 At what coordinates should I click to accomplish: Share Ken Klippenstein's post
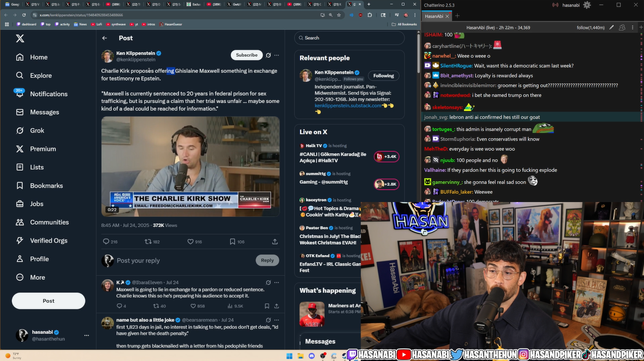click(275, 242)
